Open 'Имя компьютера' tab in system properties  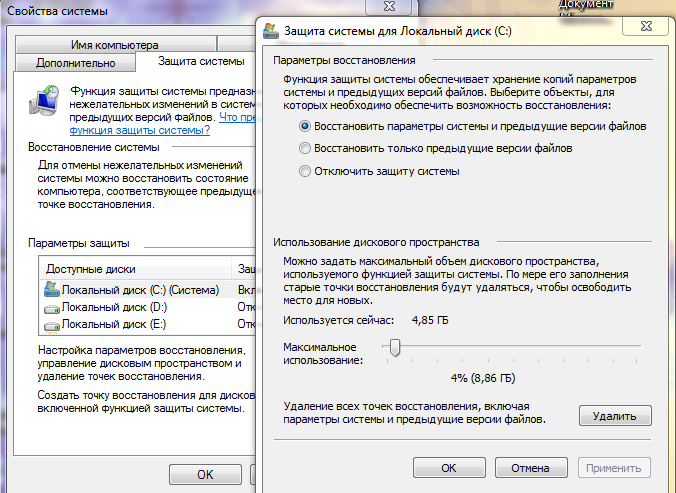(x=116, y=44)
